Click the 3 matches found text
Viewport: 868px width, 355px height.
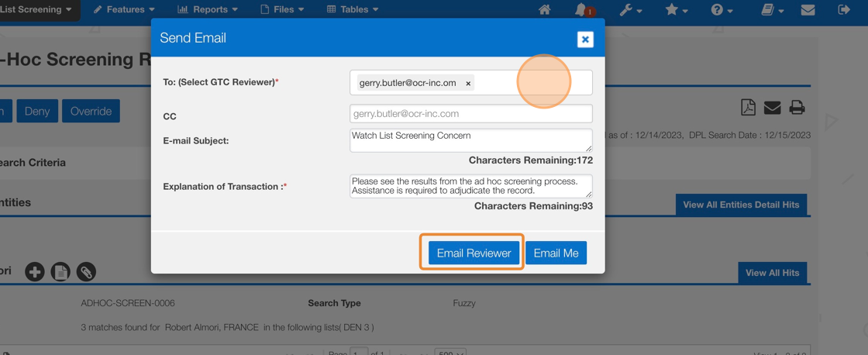click(227, 327)
